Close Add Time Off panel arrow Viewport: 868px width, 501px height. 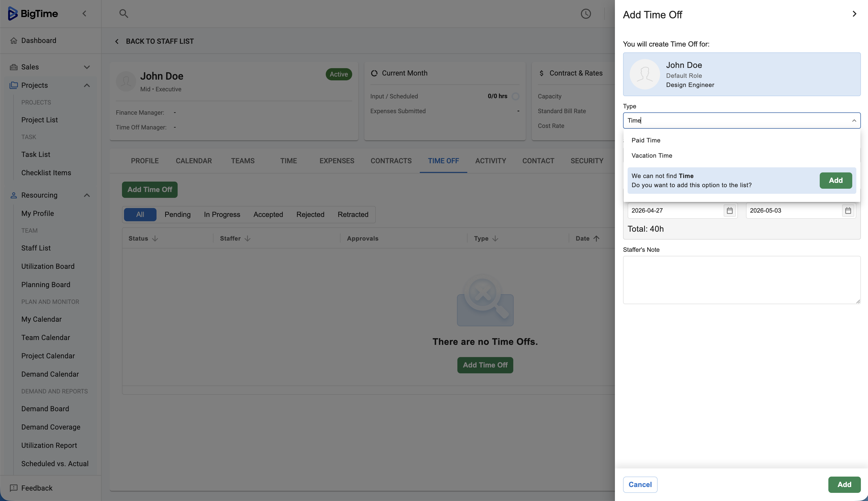(x=854, y=14)
